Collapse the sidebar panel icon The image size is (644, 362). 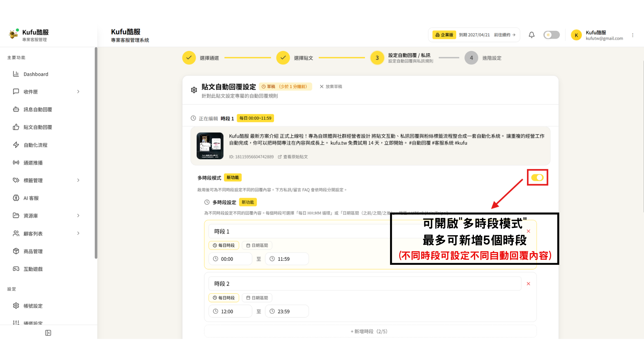tap(48, 333)
